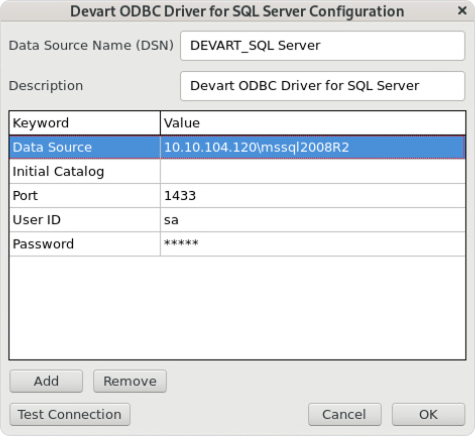Cancel the configuration dialog
Viewport: 475px width, 436px height.
(344, 414)
